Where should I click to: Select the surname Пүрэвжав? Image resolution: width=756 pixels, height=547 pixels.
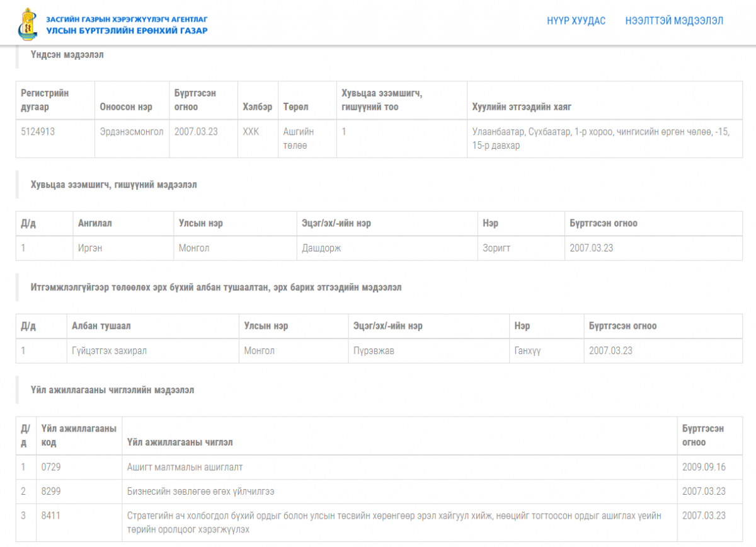point(371,350)
